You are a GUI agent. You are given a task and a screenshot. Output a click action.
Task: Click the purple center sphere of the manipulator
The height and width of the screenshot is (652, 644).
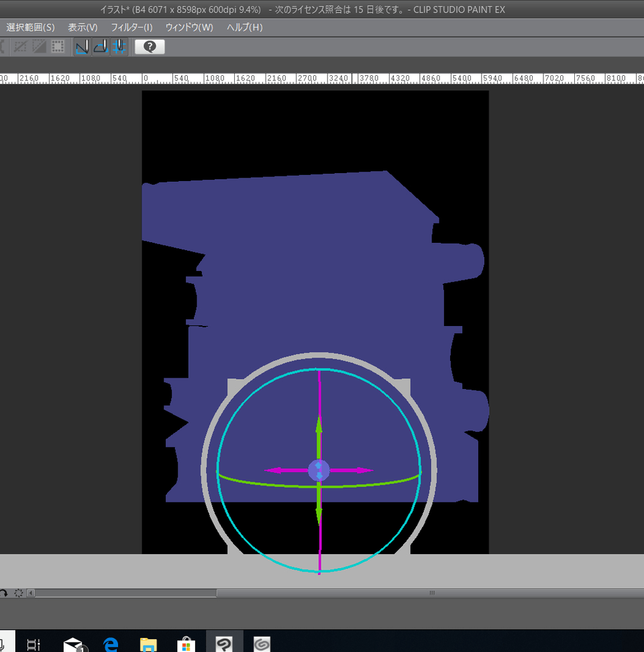(319, 470)
